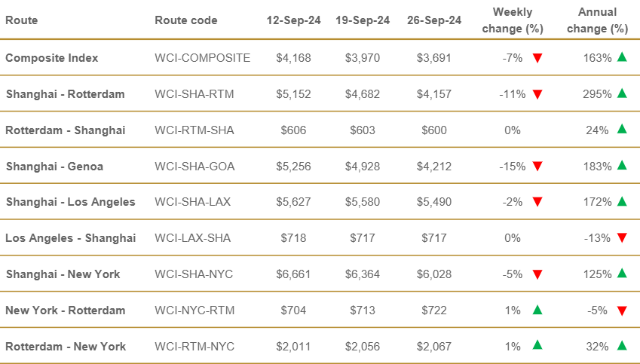Image resolution: width=640 pixels, height=364 pixels.
Task: Click the Shanghai - Los Angeles route name
Action: (x=70, y=202)
